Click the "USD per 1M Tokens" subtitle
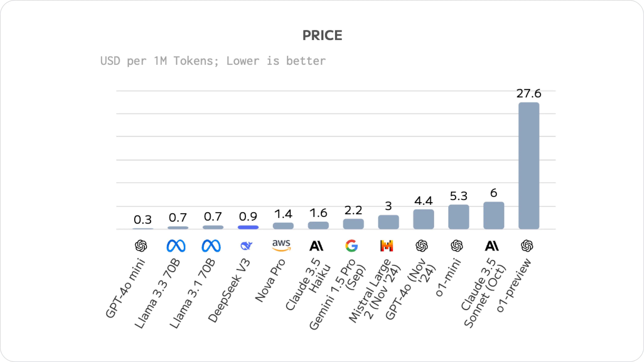The width and height of the screenshot is (644, 362). click(213, 61)
